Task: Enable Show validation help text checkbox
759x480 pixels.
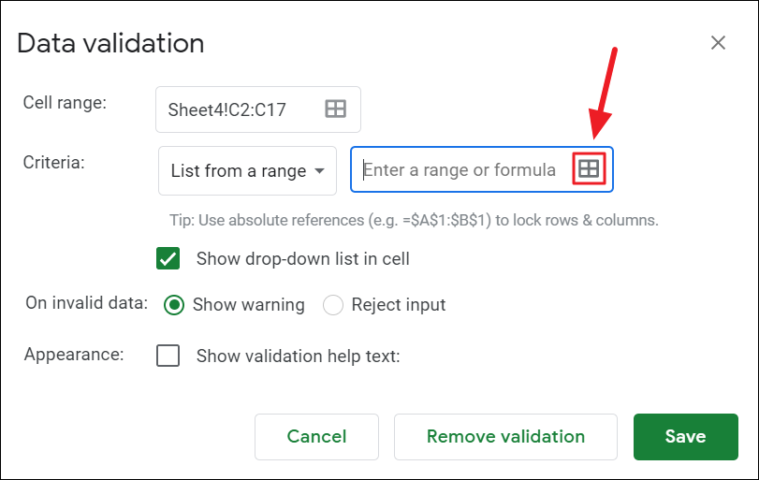Action: click(x=168, y=356)
